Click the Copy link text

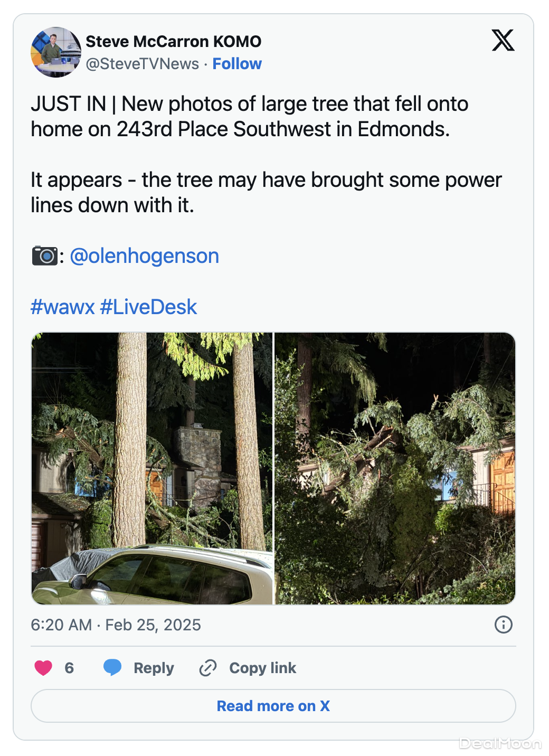pos(262,668)
